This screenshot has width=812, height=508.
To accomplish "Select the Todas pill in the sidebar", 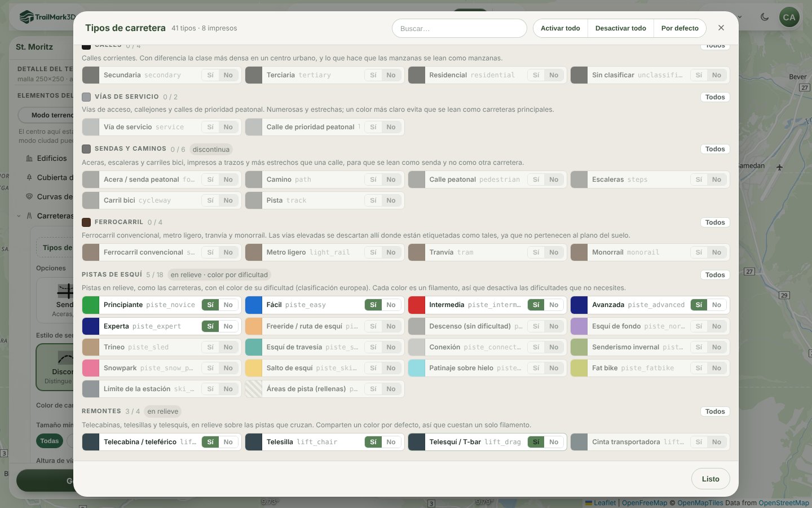I will (x=50, y=441).
